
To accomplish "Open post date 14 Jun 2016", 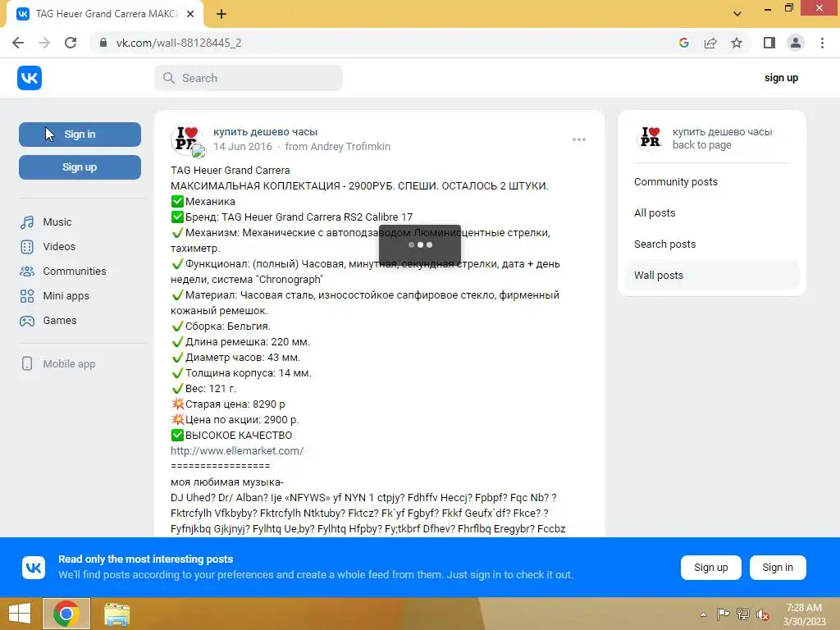I will [243, 146].
